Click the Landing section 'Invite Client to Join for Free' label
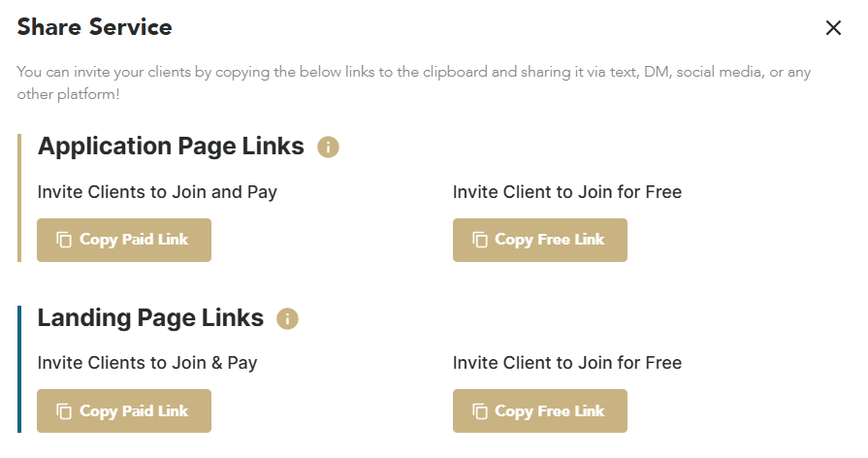 tap(567, 363)
